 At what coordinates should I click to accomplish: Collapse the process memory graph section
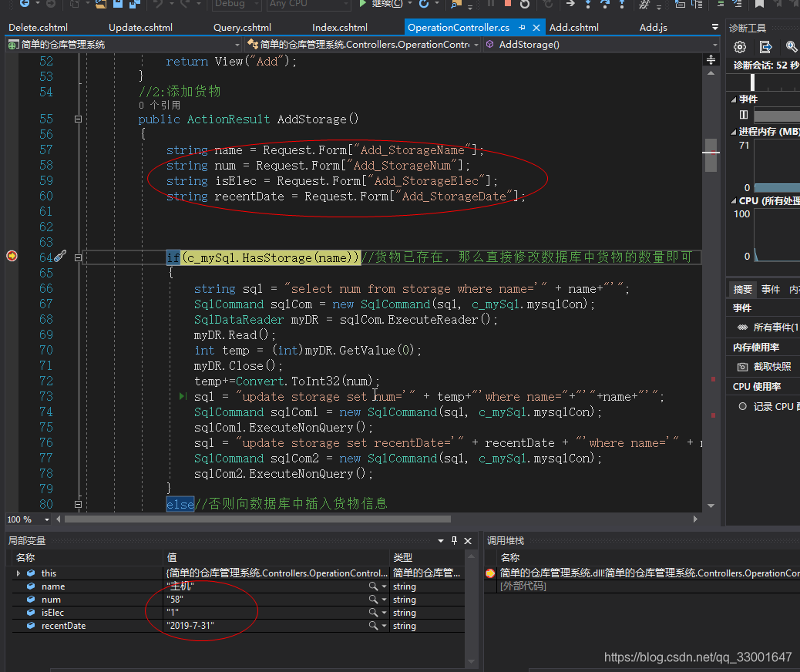[x=734, y=132]
